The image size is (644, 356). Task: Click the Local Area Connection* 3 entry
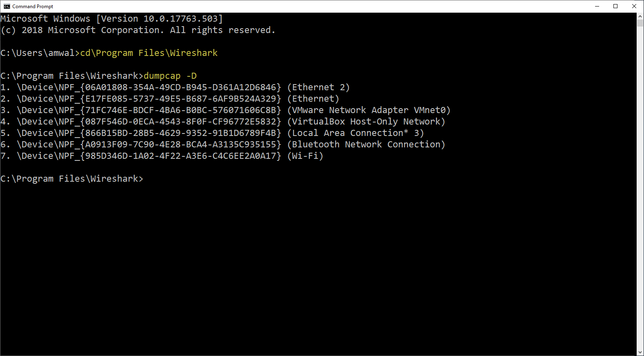tap(355, 133)
